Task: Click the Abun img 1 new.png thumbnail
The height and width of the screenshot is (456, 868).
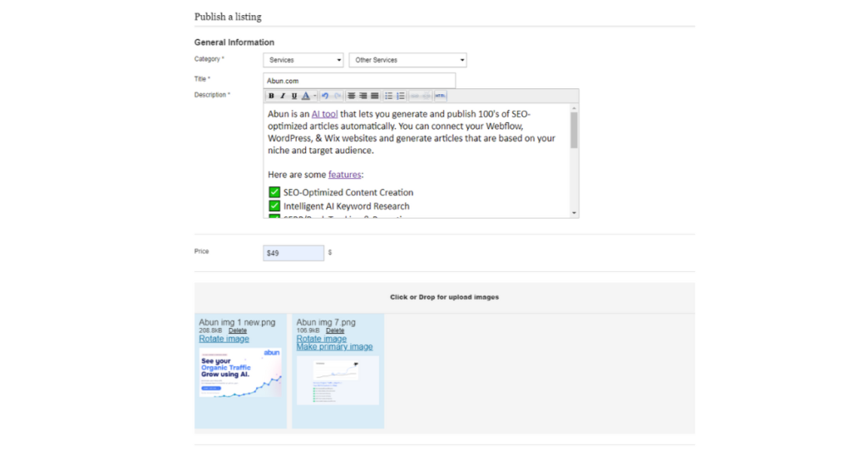Action: click(240, 372)
